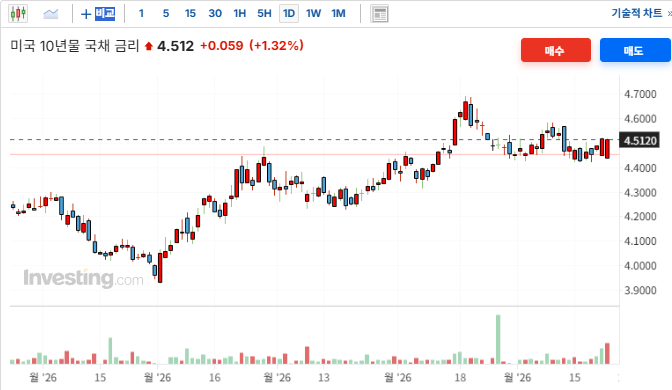Click the 4.6000 price axis label
Screen dimensions: 672x390
point(640,119)
